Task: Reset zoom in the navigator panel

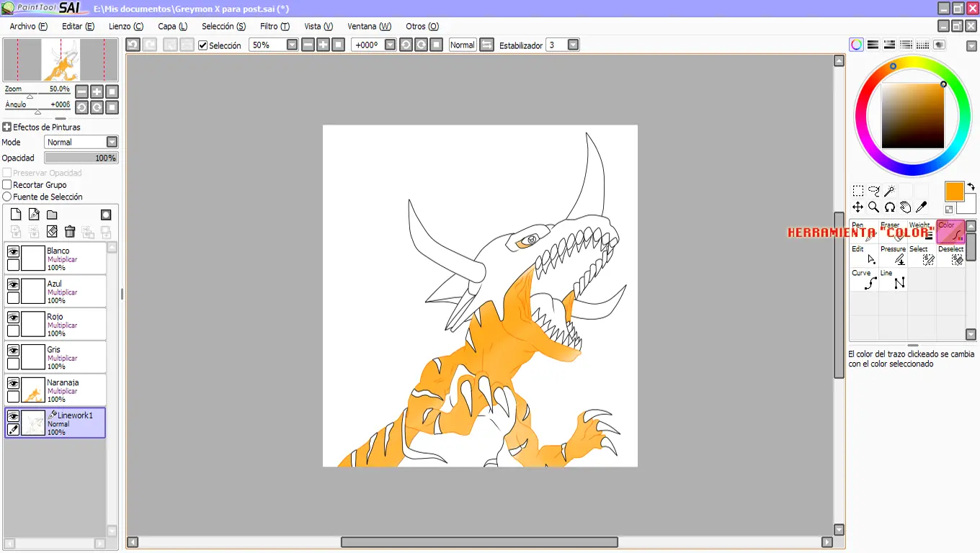Action: point(112,91)
